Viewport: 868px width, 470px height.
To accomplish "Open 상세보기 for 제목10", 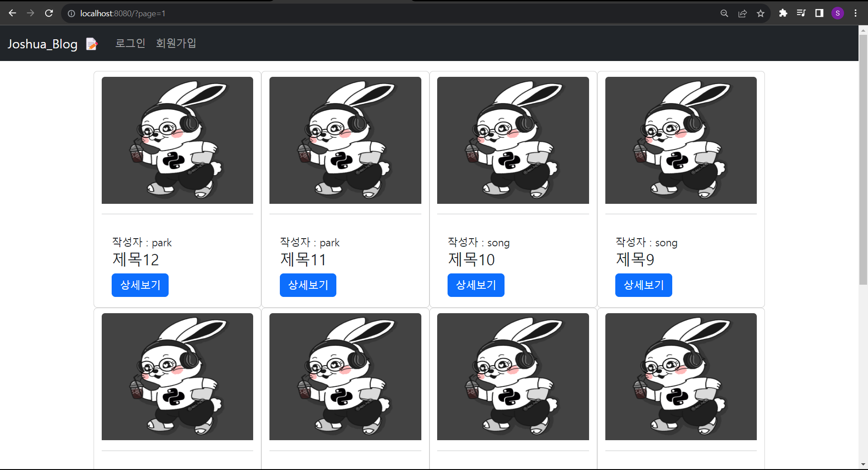I will click(x=476, y=285).
